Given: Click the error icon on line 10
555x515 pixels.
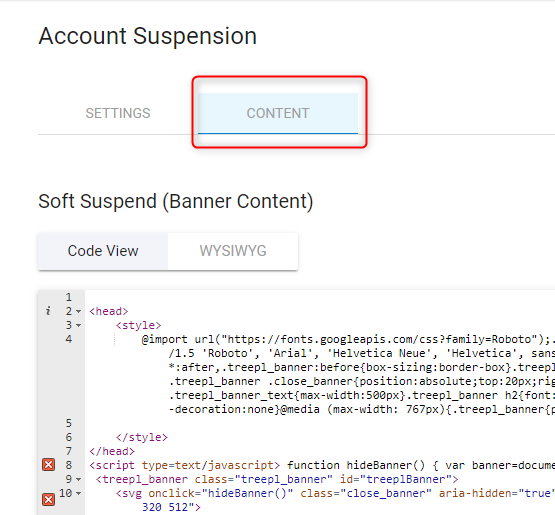Looking at the screenshot, I should pyautogui.click(x=48, y=499).
